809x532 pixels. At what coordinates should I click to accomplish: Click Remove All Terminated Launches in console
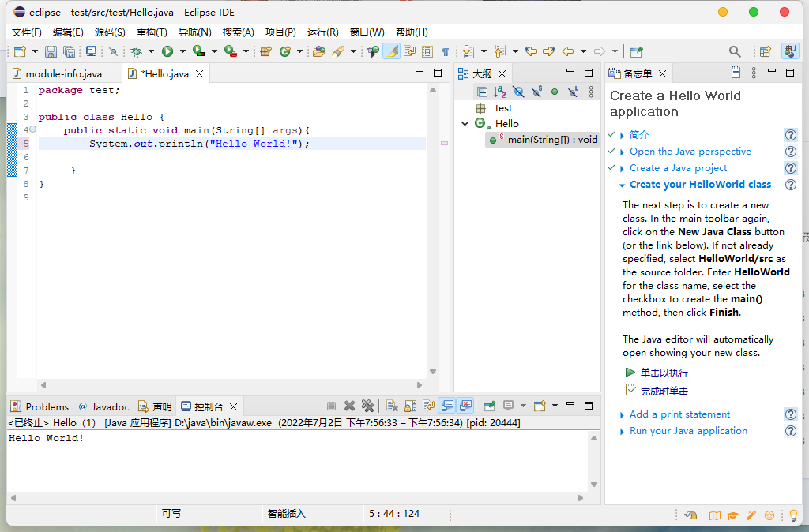coord(367,406)
